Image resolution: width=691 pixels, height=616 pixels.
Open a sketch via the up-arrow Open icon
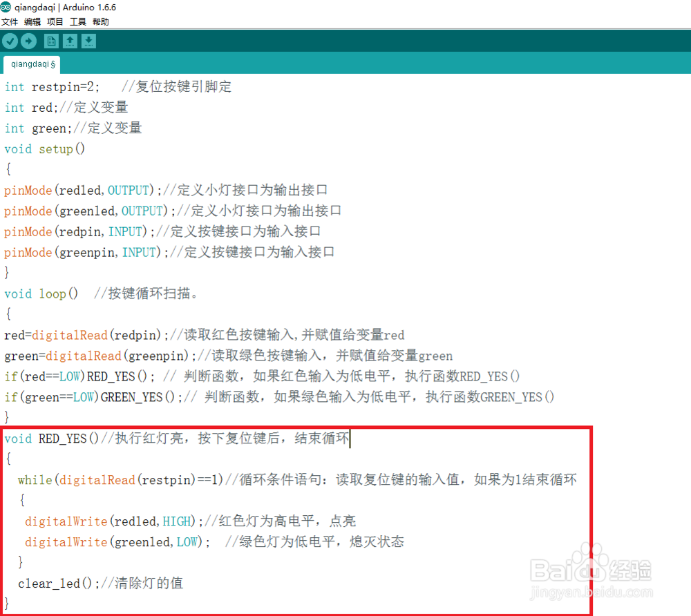point(70,41)
